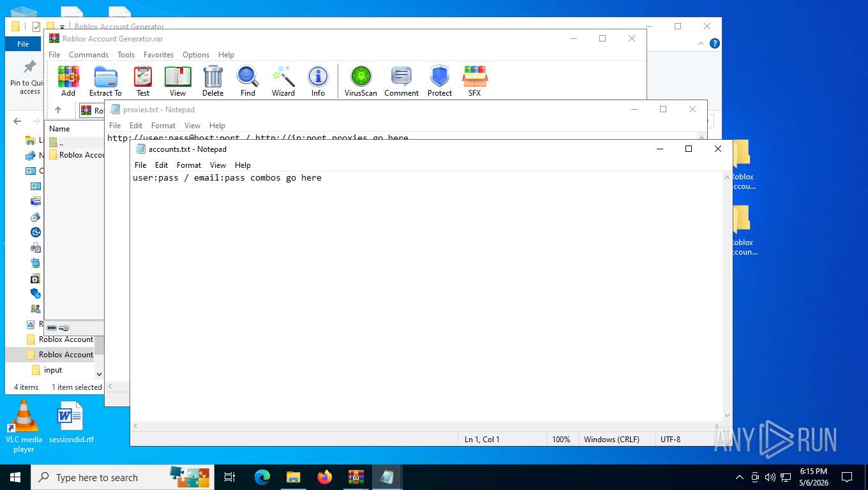Viewport: 868px width, 490px height.
Task: Show hidden tray icons chevron
Action: pos(740,477)
